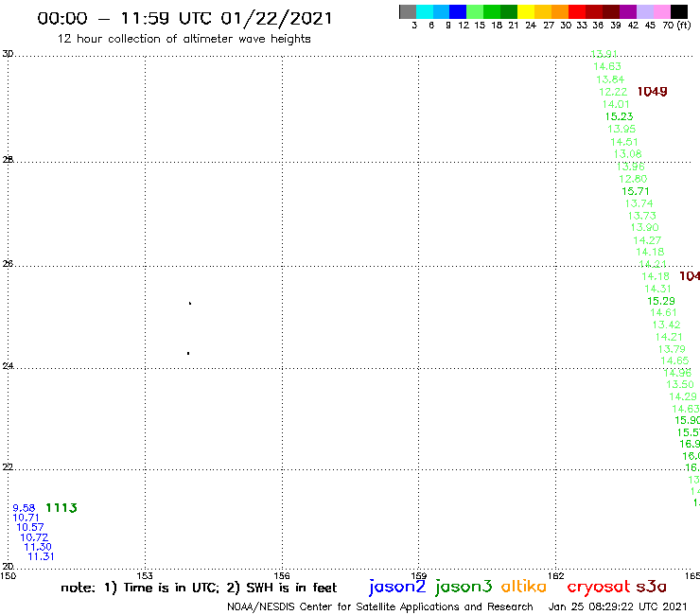The width and height of the screenshot is (700, 615).
Task: Click the black swatch at the legend's end
Action: (679, 11)
